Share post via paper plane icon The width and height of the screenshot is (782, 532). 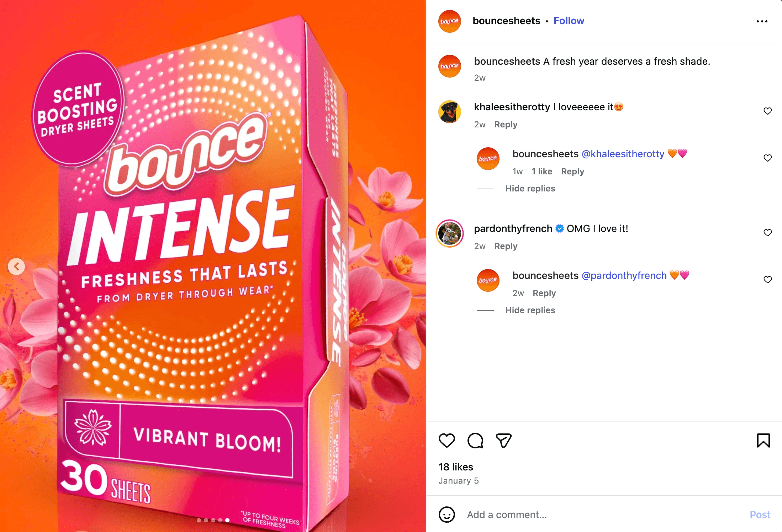tap(504, 441)
